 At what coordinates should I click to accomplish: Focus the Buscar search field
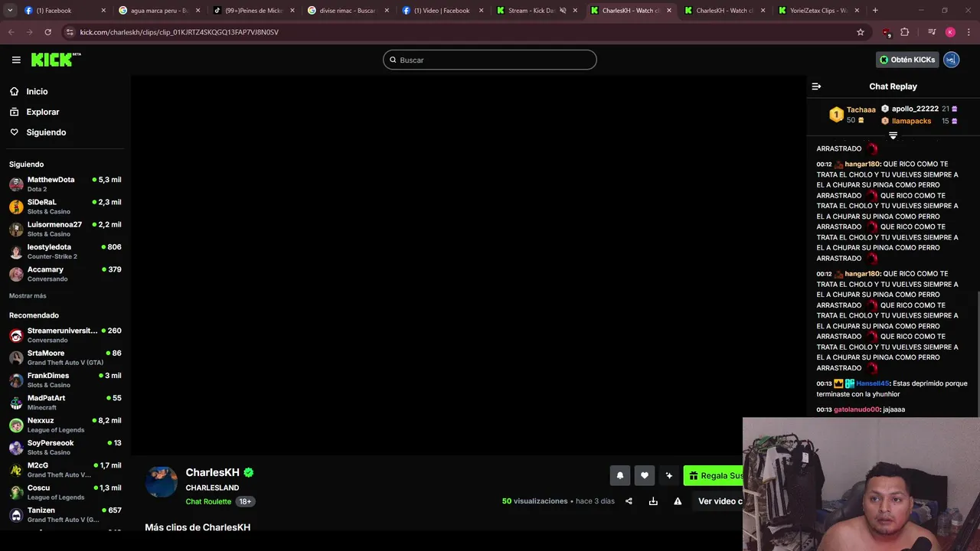[x=490, y=60]
